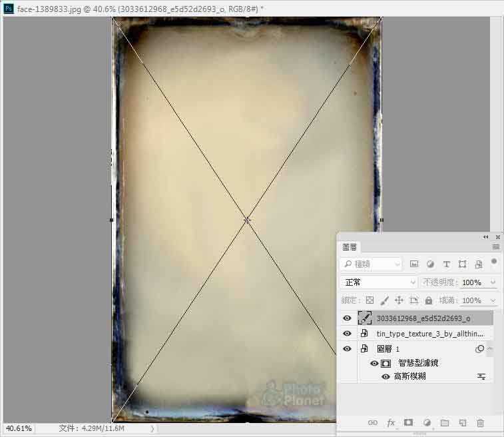Toggle layer filtering on/off switch
504x437 pixels.
494,261
